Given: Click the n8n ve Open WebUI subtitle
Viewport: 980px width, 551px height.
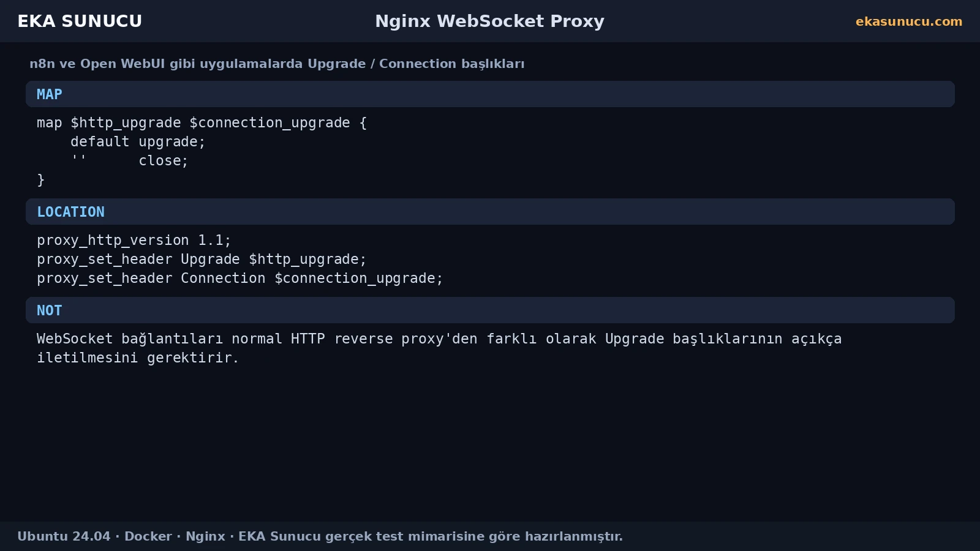Looking at the screenshot, I should point(277,64).
